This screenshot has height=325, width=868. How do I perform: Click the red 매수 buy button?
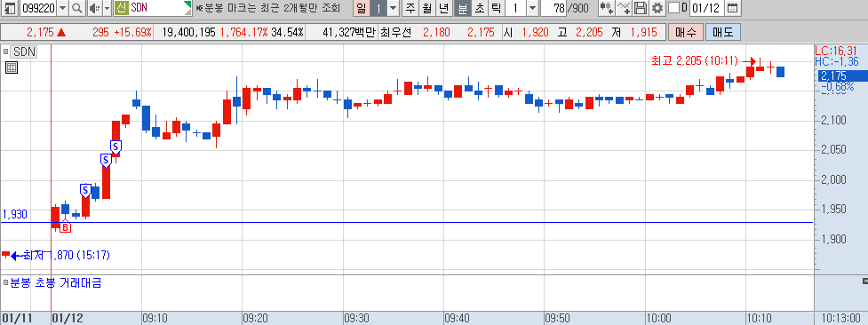[x=685, y=32]
